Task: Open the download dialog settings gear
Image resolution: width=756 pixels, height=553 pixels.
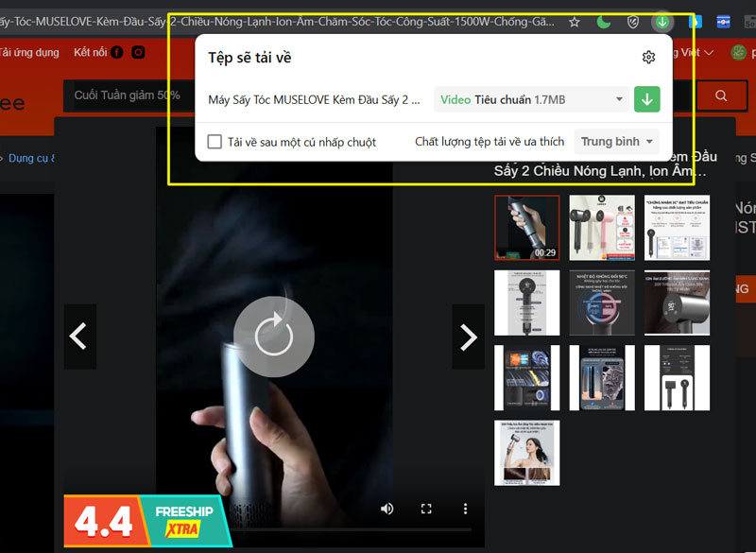Action: pos(648,57)
